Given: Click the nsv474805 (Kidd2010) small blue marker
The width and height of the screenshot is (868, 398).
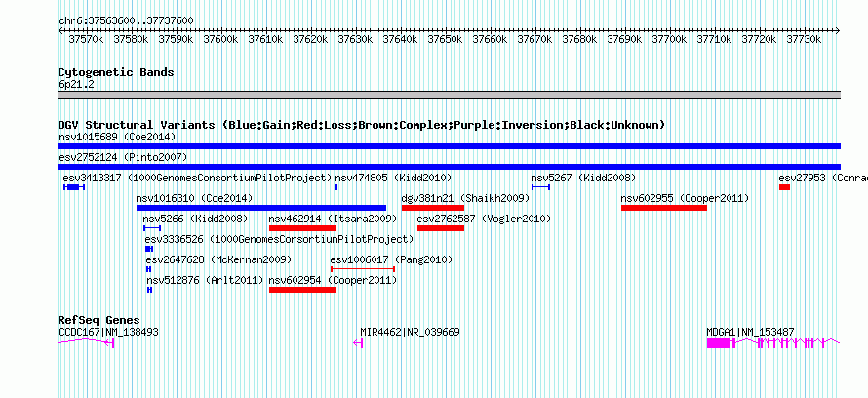Looking at the screenshot, I should click(x=336, y=187).
